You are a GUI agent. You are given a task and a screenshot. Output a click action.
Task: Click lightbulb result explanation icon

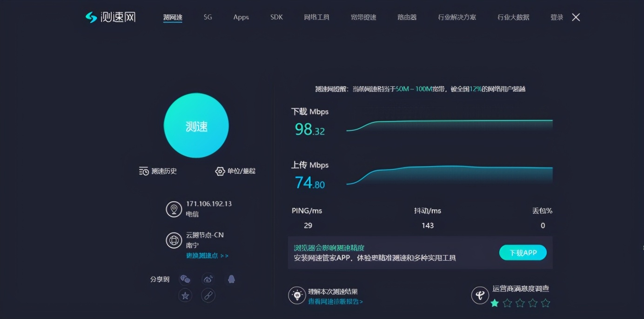(x=297, y=295)
